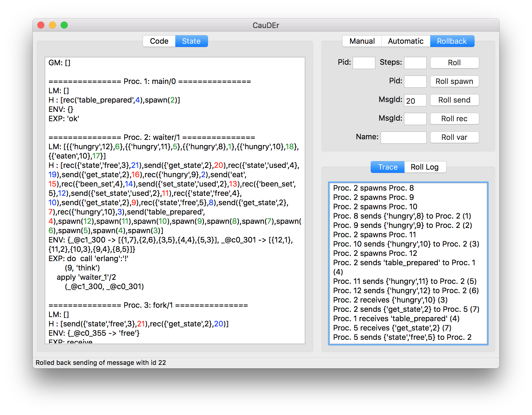The width and height of the screenshot is (532, 415).
Task: Focus the Name input field
Action: (403, 137)
